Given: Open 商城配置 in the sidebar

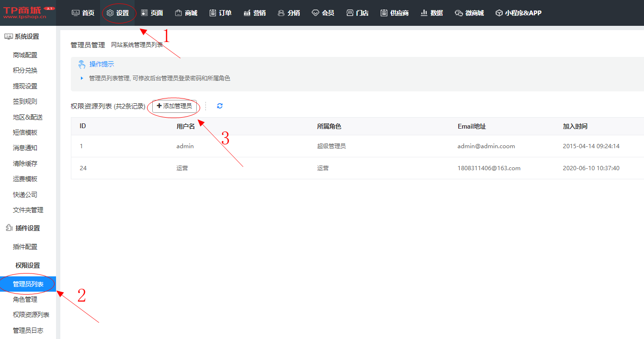Looking at the screenshot, I should coord(25,55).
